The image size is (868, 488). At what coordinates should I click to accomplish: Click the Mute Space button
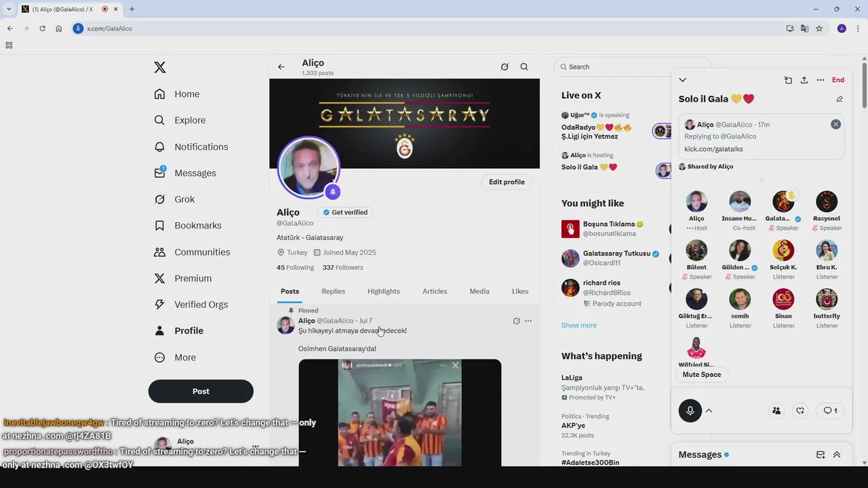click(702, 375)
